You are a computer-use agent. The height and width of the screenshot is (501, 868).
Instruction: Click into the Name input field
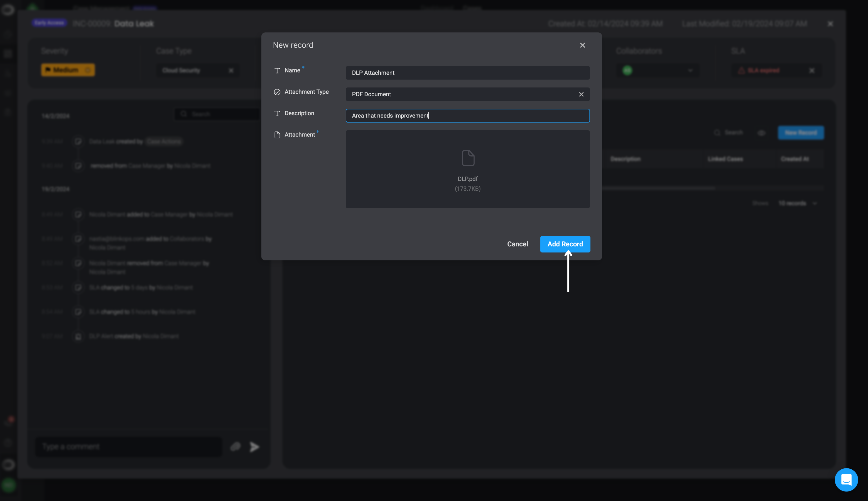click(x=467, y=73)
